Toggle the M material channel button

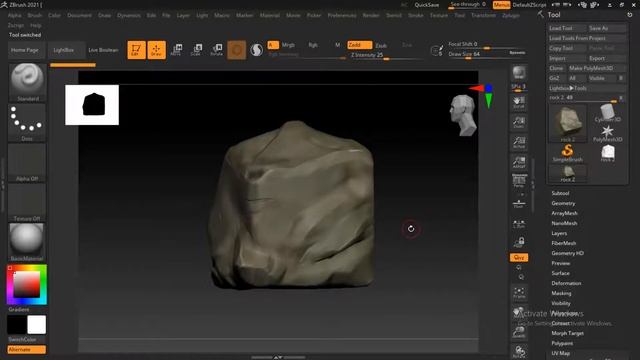point(338,45)
